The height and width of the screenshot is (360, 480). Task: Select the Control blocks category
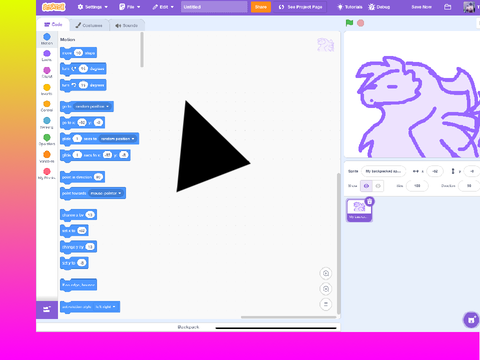pos(47,106)
